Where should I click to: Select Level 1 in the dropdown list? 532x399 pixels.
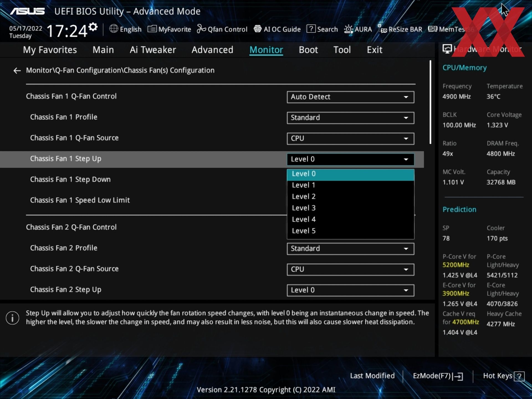click(351, 185)
